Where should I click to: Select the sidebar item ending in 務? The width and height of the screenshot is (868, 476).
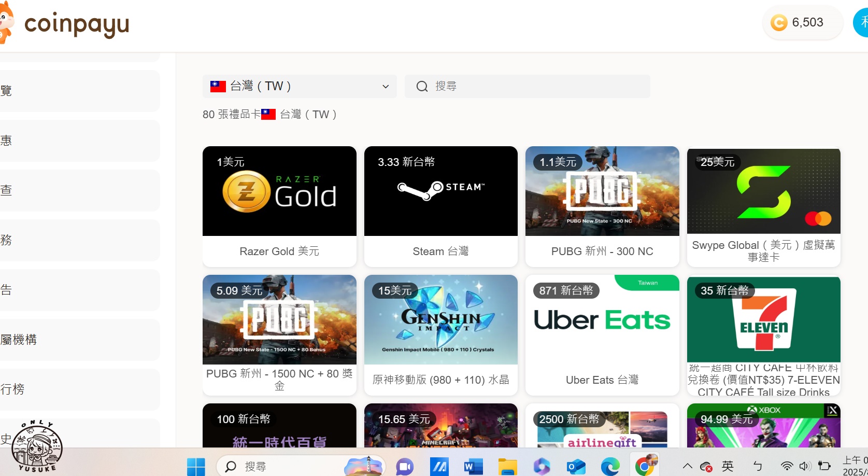point(80,240)
